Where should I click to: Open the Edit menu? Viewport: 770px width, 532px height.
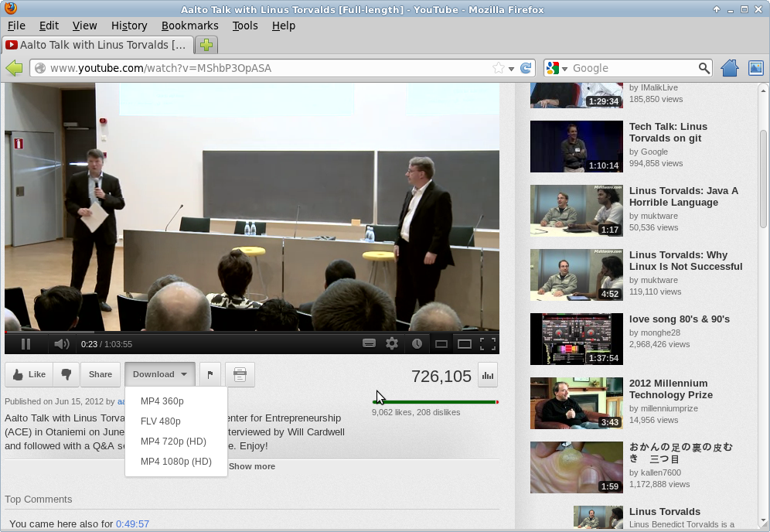(x=49, y=26)
